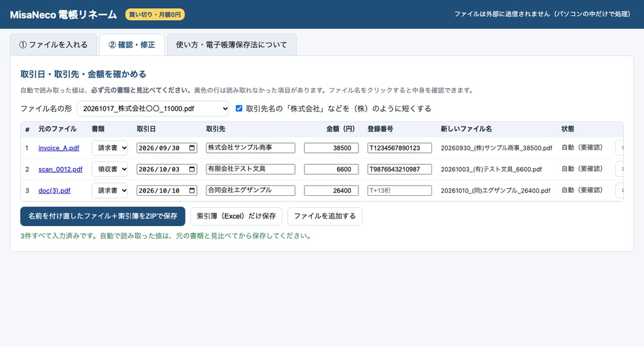The width and height of the screenshot is (644, 347).
Task: Edit vendor field 株式会社サンプル商事
Action: [x=250, y=148]
